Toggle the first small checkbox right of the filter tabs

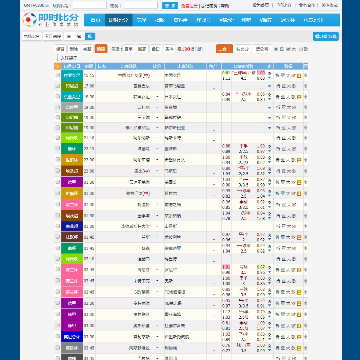[x=276, y=49]
